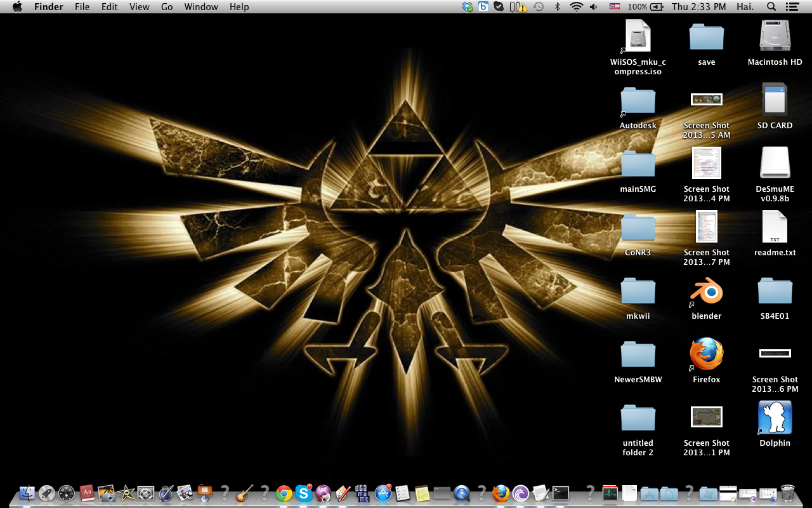The width and height of the screenshot is (812, 508).
Task: Open the Apple menu
Action: 17,7
